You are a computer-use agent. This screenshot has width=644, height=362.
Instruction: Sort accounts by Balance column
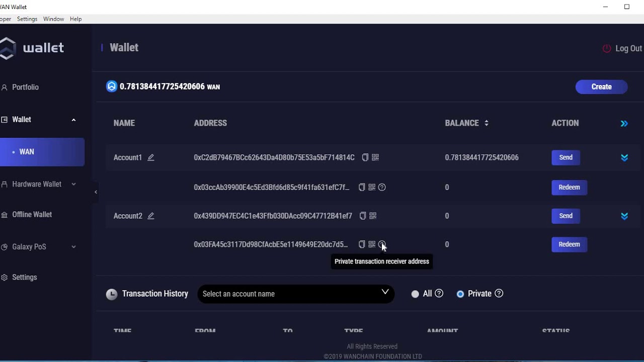tap(486, 123)
